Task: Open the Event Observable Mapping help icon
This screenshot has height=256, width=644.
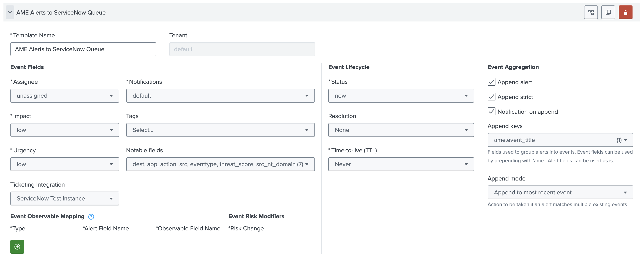Action: tap(91, 217)
